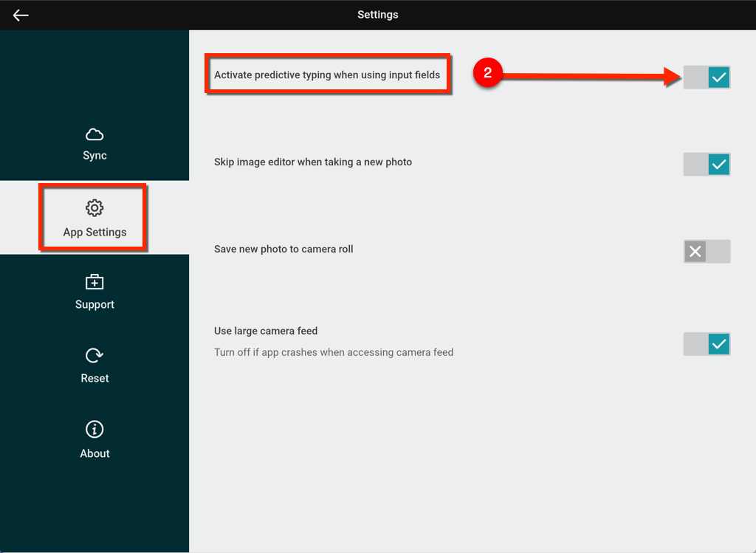Click the "Activate predictive typing" setting text
This screenshot has height=553, width=756.
tap(326, 75)
